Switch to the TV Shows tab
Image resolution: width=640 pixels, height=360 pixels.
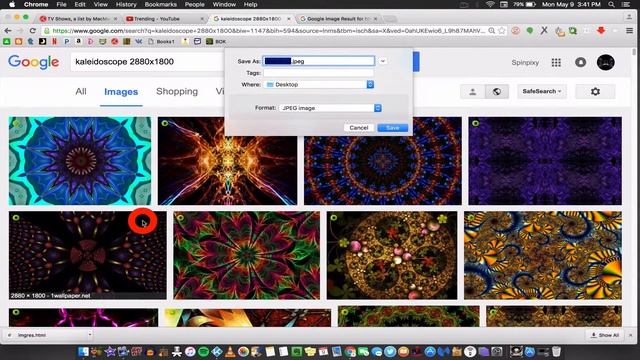78,19
